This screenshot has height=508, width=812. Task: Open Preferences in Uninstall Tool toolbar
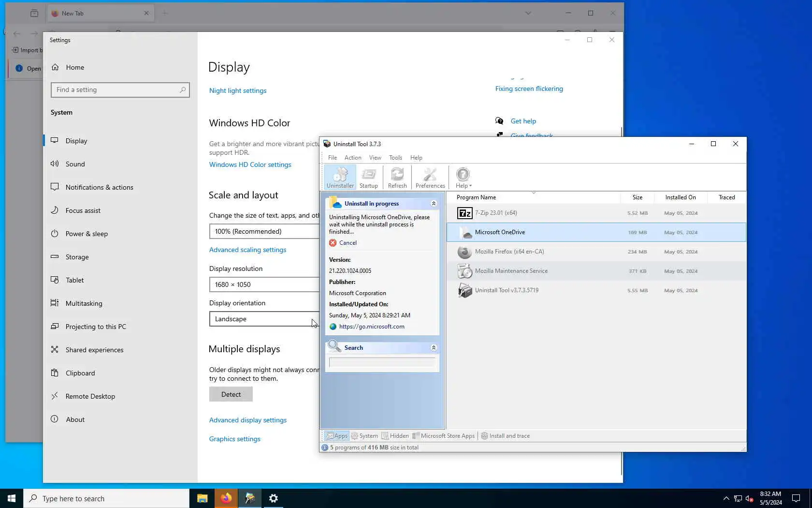tap(430, 178)
